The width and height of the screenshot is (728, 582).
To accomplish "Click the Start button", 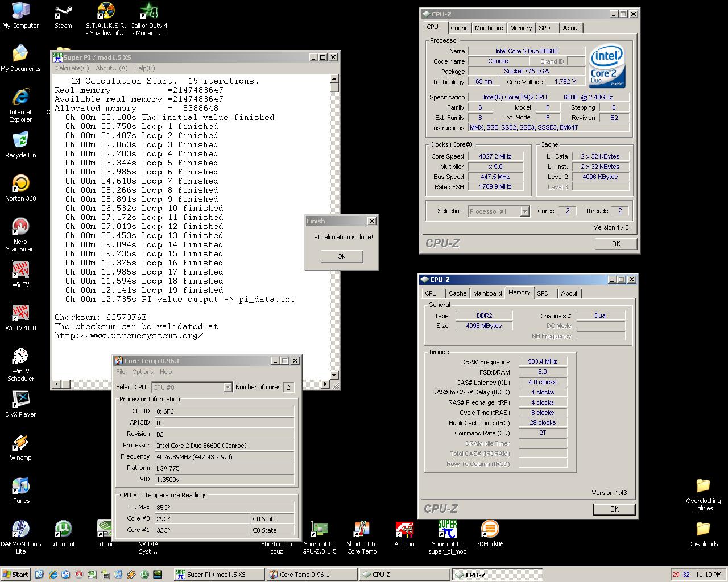I will 16,575.
